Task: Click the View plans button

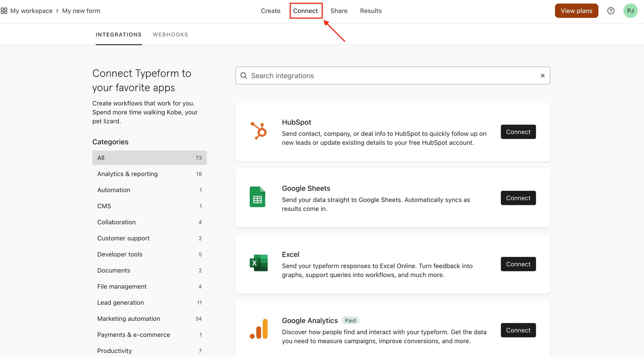Action: (576, 11)
